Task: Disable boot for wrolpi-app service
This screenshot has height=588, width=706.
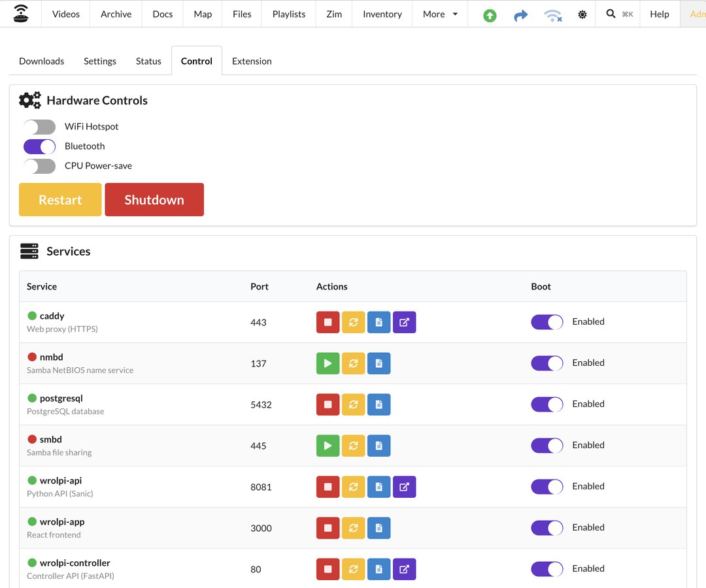Action: pos(547,528)
